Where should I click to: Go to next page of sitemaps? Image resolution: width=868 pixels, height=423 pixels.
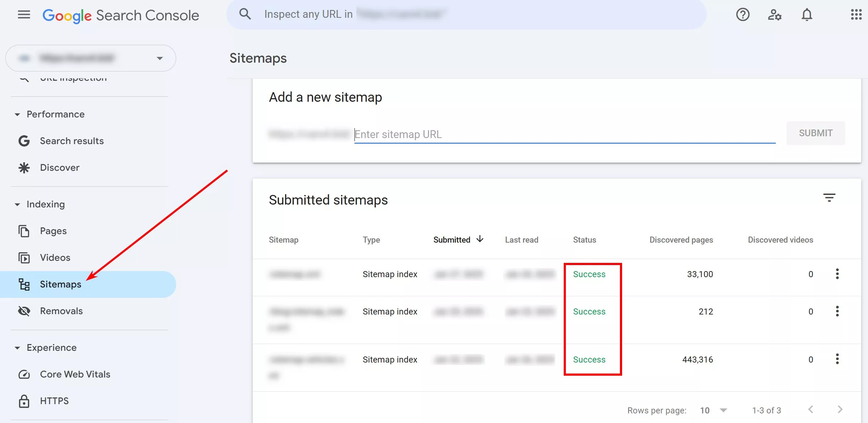pyautogui.click(x=840, y=409)
